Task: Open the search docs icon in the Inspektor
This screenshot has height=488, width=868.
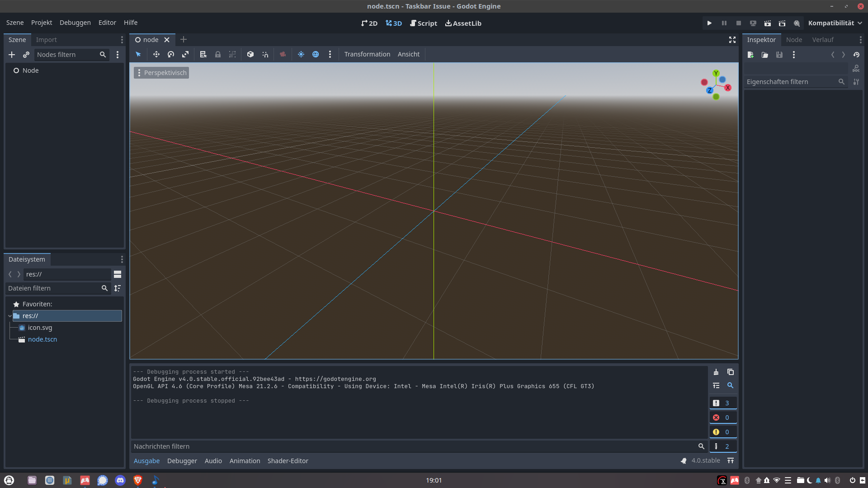Action: coord(856,68)
